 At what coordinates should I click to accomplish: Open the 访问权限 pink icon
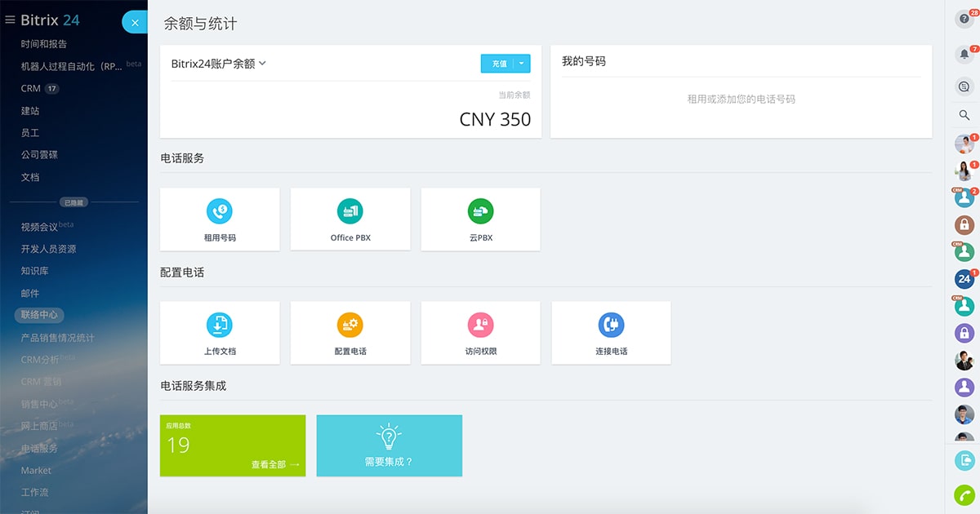pos(481,325)
